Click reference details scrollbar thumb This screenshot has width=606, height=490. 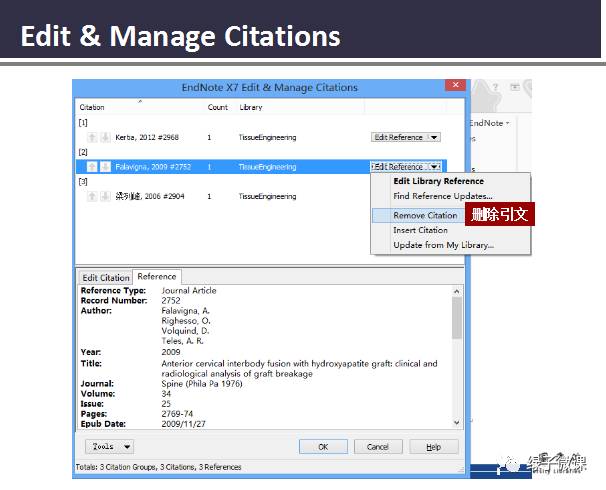click(x=456, y=318)
